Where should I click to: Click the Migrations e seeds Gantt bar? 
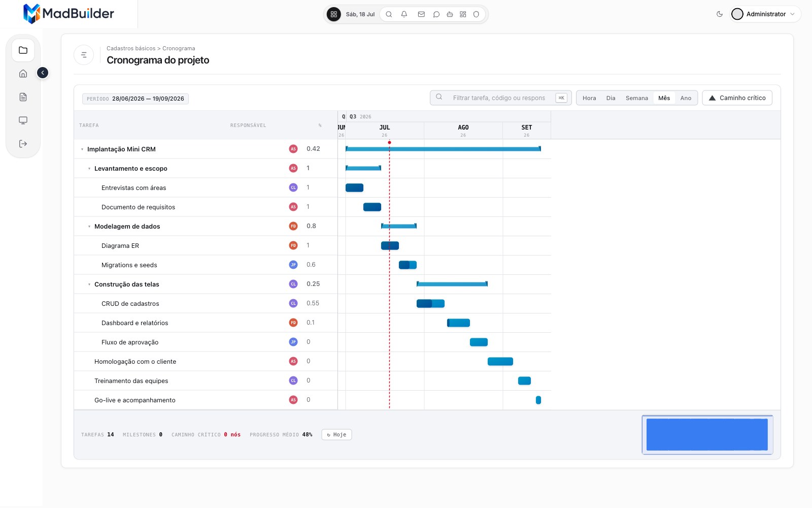408,265
